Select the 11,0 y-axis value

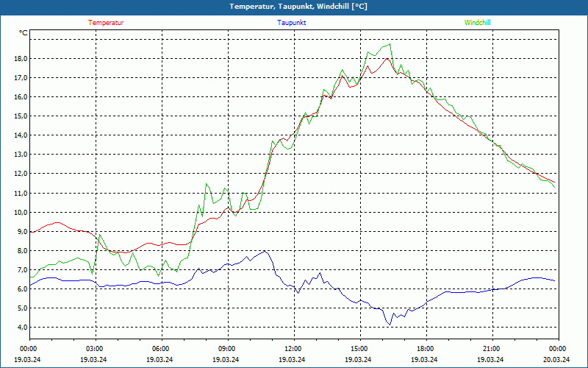tap(21, 193)
